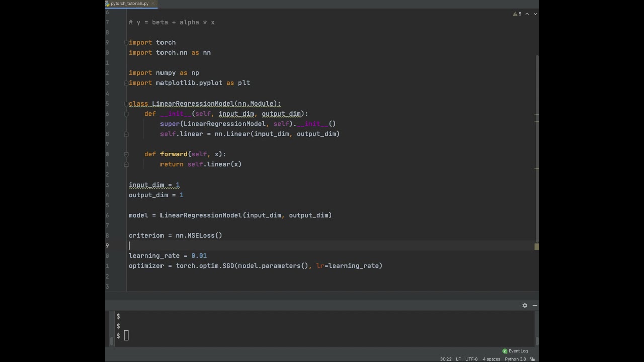Open the UTF-8 encoding selector
Image resolution: width=644 pixels, height=362 pixels.
click(471, 359)
